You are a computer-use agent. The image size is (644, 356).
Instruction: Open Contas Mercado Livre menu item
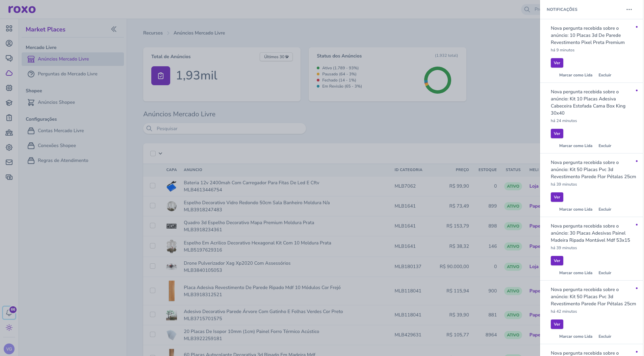coord(73,131)
